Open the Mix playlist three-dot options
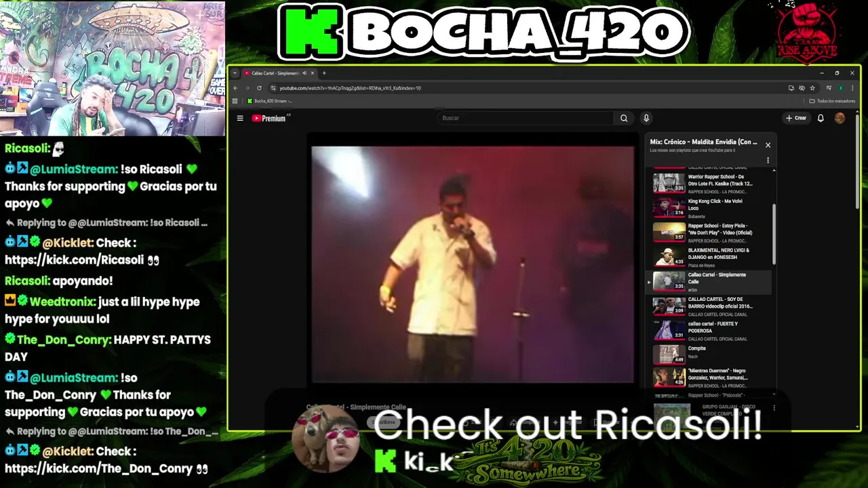 point(768,161)
